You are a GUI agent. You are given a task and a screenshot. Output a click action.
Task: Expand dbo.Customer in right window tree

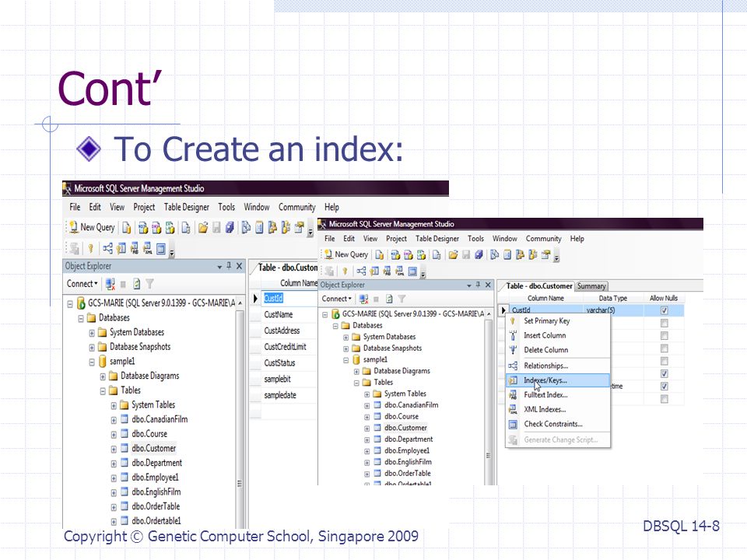(x=366, y=429)
